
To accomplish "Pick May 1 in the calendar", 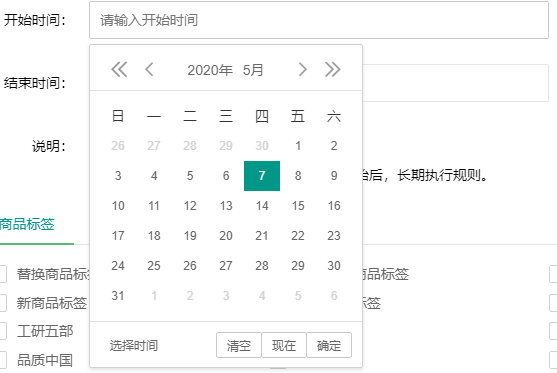I will coord(298,146).
